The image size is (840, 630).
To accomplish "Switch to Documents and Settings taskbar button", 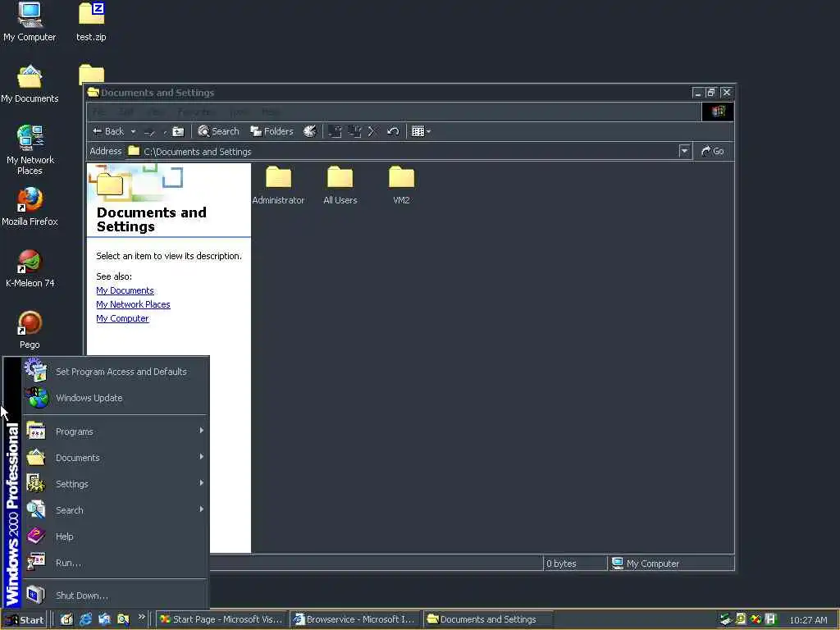I will coord(488,619).
